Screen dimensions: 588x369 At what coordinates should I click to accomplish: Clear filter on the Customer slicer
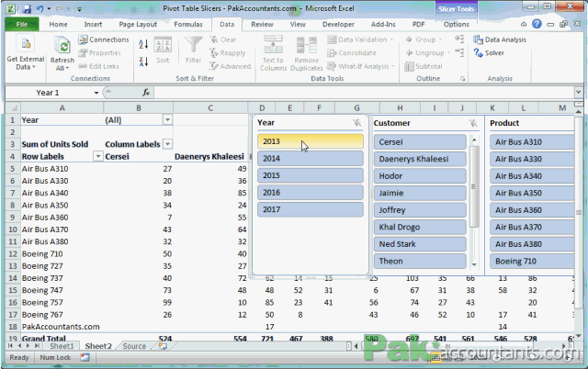[473, 123]
